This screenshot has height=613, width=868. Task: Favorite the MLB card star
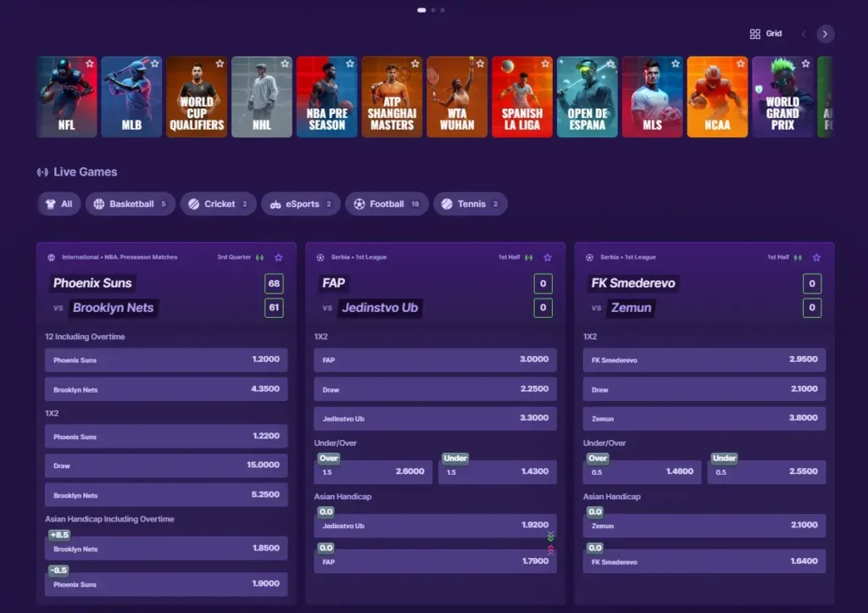coord(155,64)
